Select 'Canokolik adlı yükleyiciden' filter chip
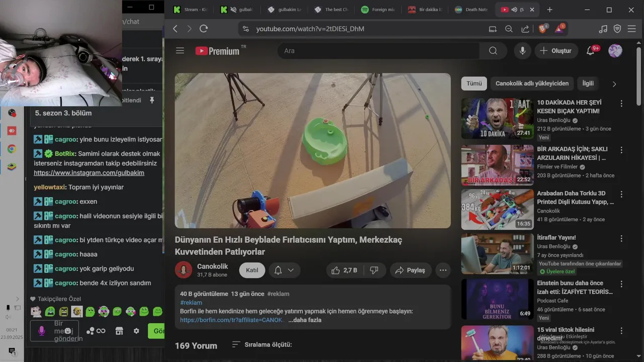The height and width of the screenshot is (362, 644). [532, 83]
